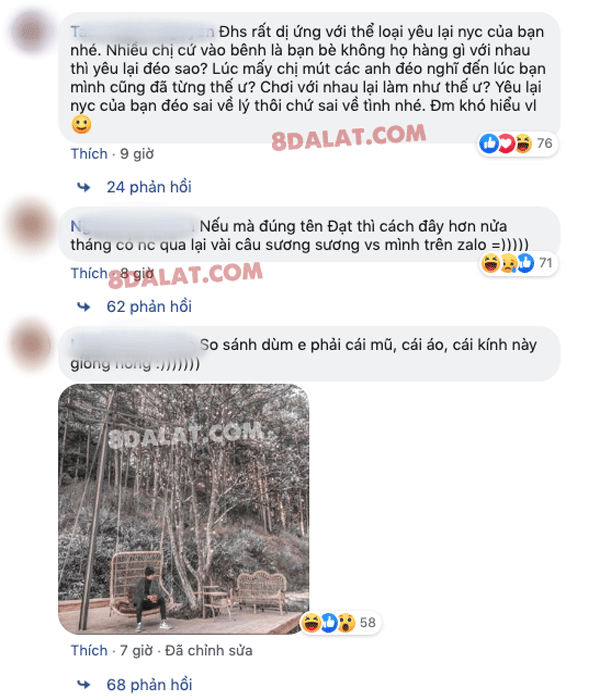The image size is (600, 700).
Task: Open the reactions showing the 71 count
Action: coord(518,263)
